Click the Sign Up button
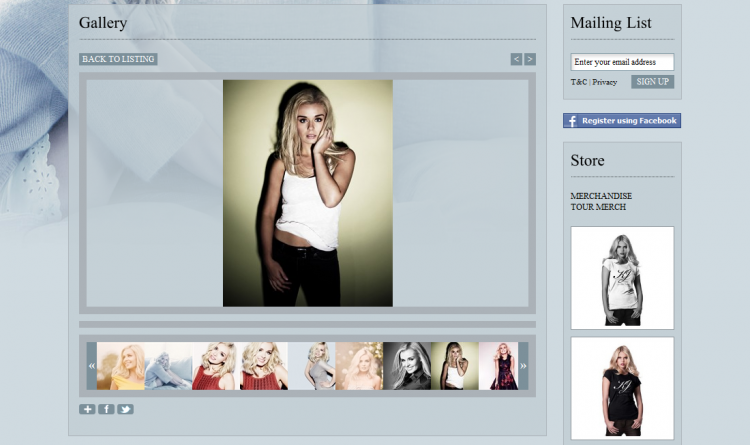750x445 pixels. 652,82
